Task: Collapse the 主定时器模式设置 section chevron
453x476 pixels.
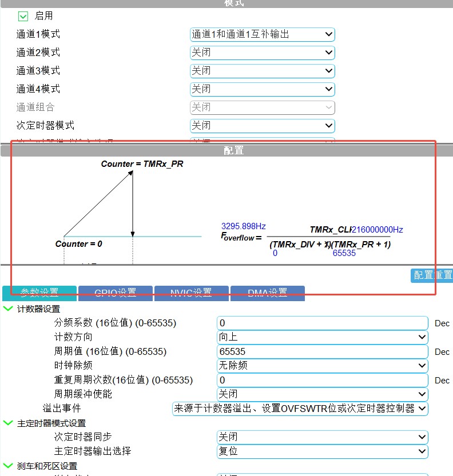Action: [x=8, y=423]
